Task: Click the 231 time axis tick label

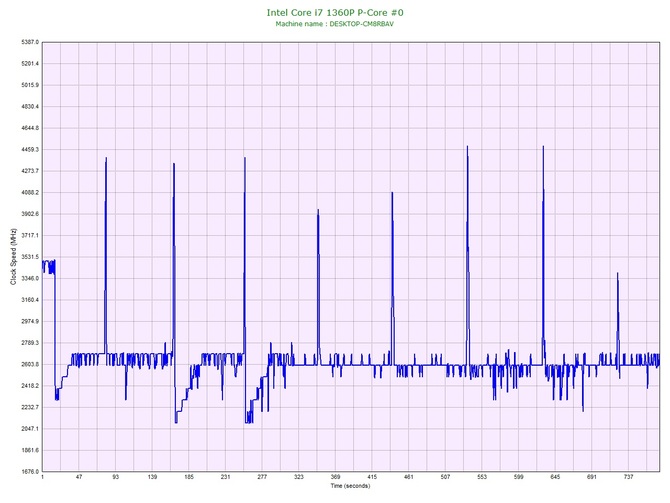Action: (226, 477)
